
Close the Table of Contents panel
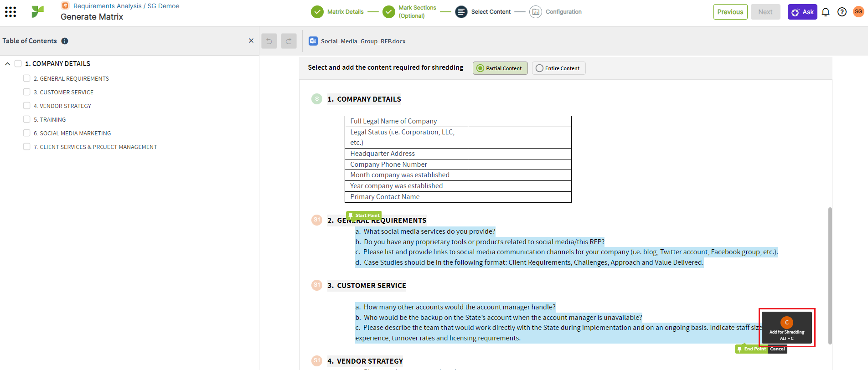coord(251,41)
